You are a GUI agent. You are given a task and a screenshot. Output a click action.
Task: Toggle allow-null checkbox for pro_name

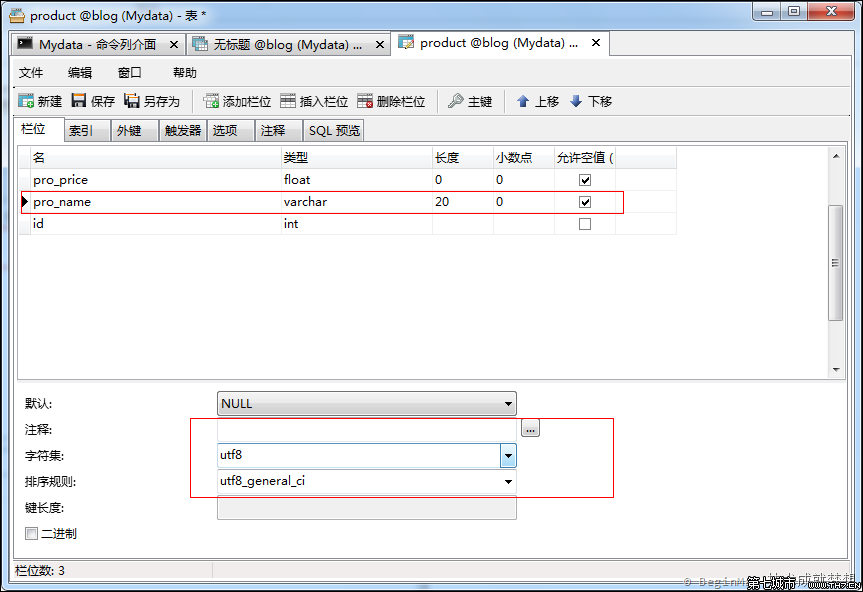click(585, 202)
